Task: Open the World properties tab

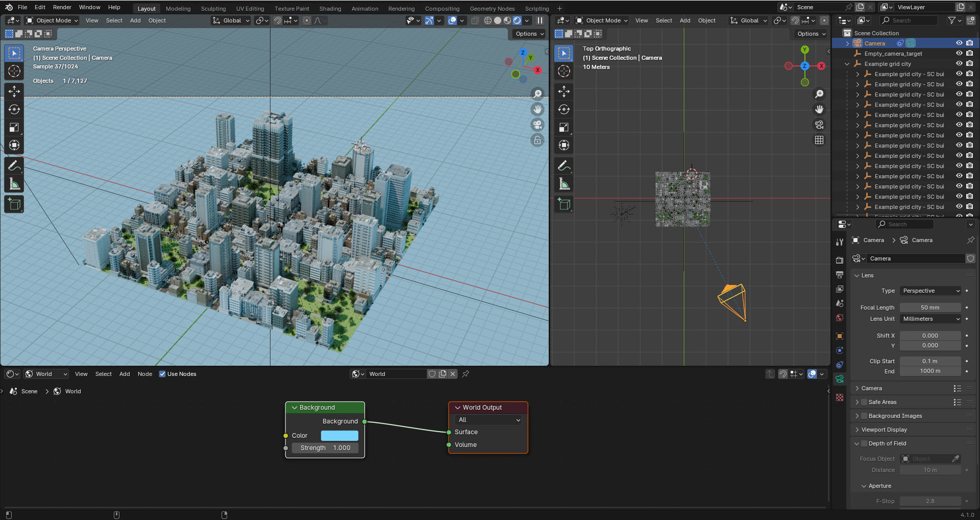Action: click(840, 318)
